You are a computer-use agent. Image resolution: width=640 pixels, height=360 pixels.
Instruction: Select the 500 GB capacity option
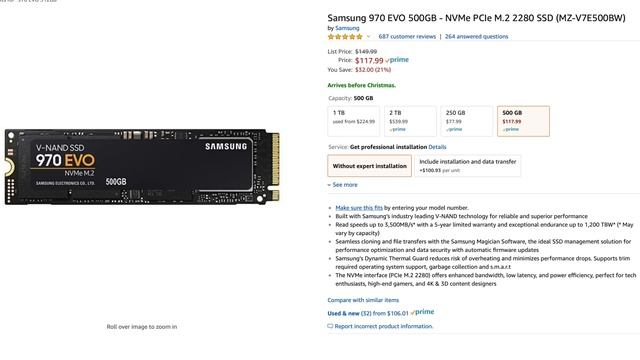pyautogui.click(x=523, y=121)
